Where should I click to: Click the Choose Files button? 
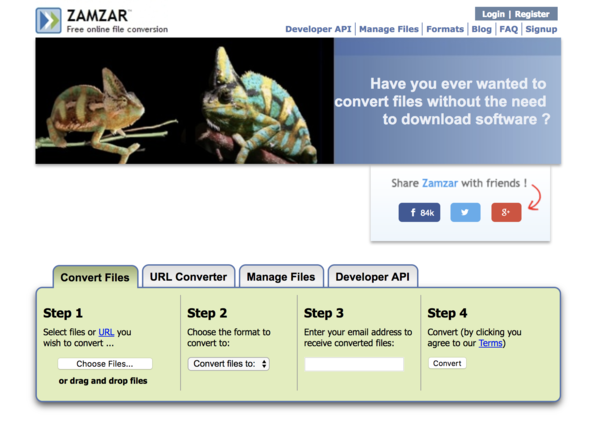tap(105, 364)
